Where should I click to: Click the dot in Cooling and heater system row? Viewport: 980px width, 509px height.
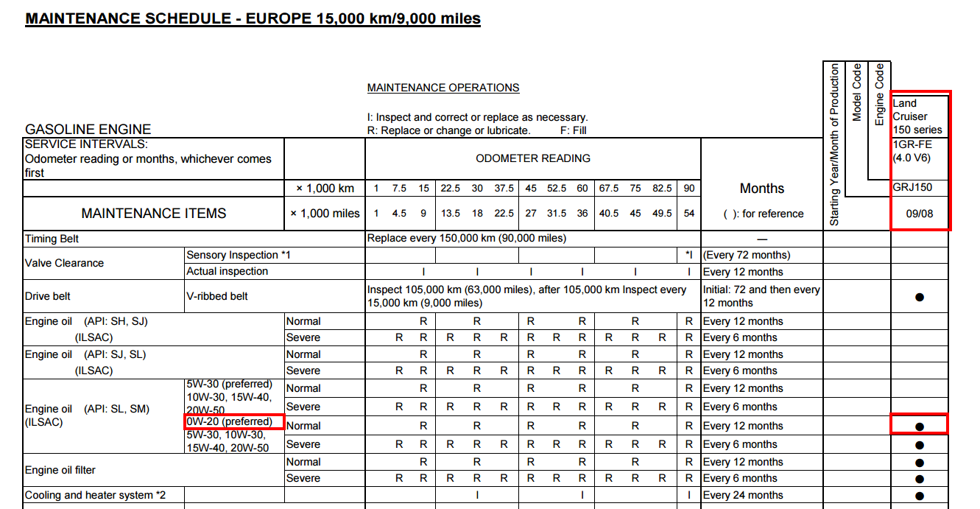tap(919, 496)
